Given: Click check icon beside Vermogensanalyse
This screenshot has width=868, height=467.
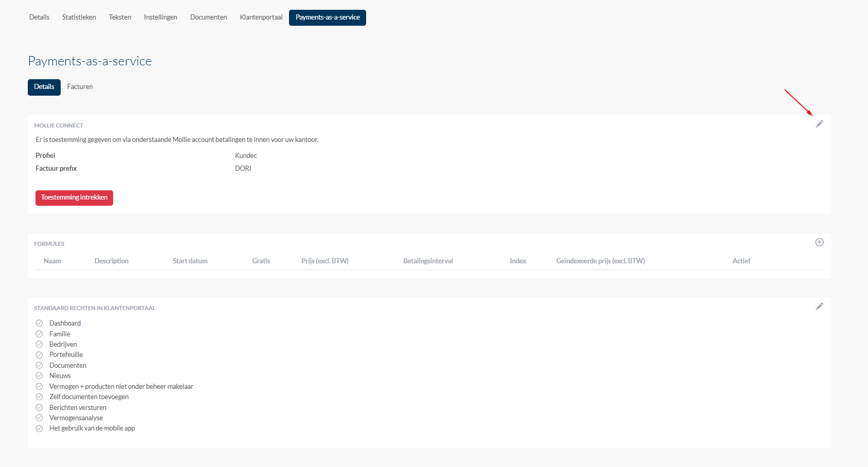Looking at the screenshot, I should tap(39, 418).
